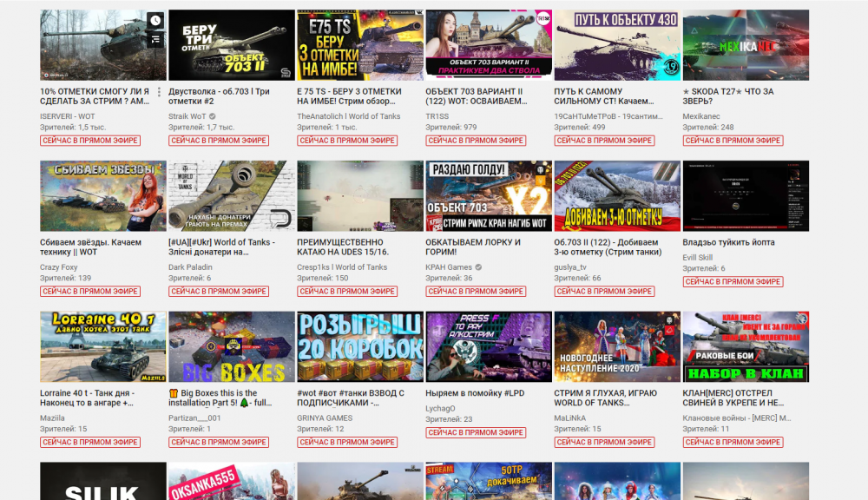Open the 'ПУТЬ К ОБЪЕКТУ 430' thumbnail
Viewport: 868px width, 500px height.
[x=617, y=45]
